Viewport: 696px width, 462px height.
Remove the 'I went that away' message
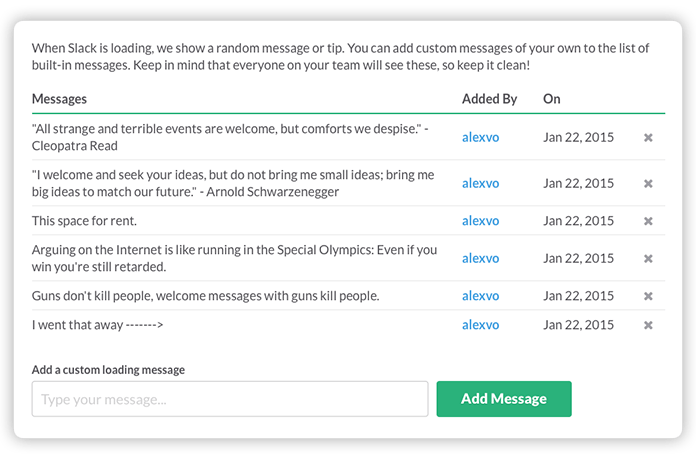648,325
